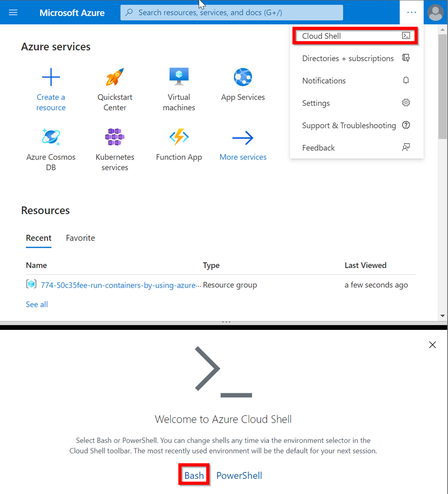This screenshot has width=448, height=494.
Task: Switch to the Recent tab
Action: coord(39,238)
